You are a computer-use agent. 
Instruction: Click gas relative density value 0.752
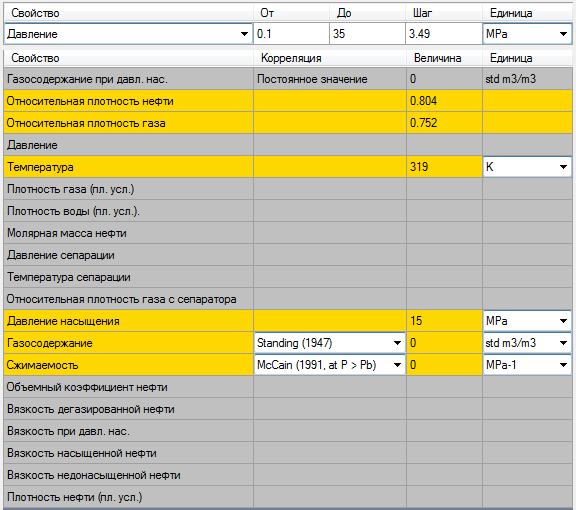pyautogui.click(x=444, y=123)
